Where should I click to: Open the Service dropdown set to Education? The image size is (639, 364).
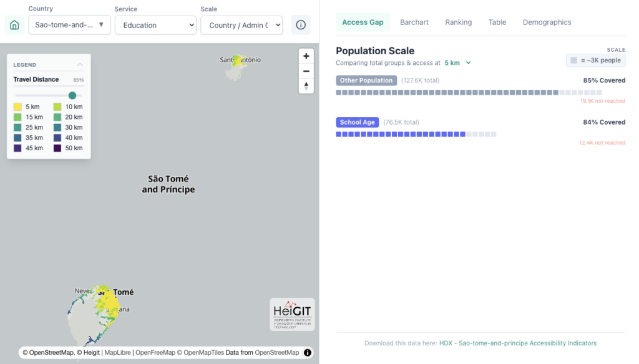point(155,25)
